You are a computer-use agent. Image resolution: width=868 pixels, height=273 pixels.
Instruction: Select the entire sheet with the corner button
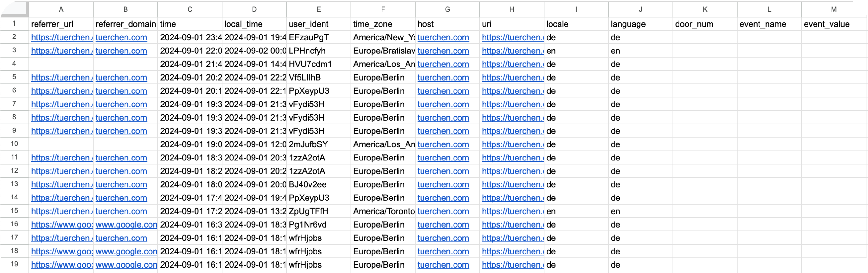[x=15, y=9]
